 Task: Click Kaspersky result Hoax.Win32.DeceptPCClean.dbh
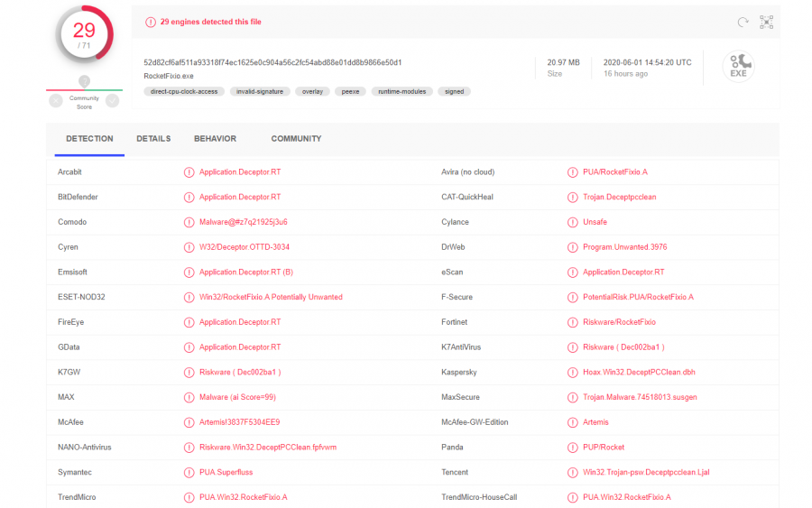click(639, 373)
